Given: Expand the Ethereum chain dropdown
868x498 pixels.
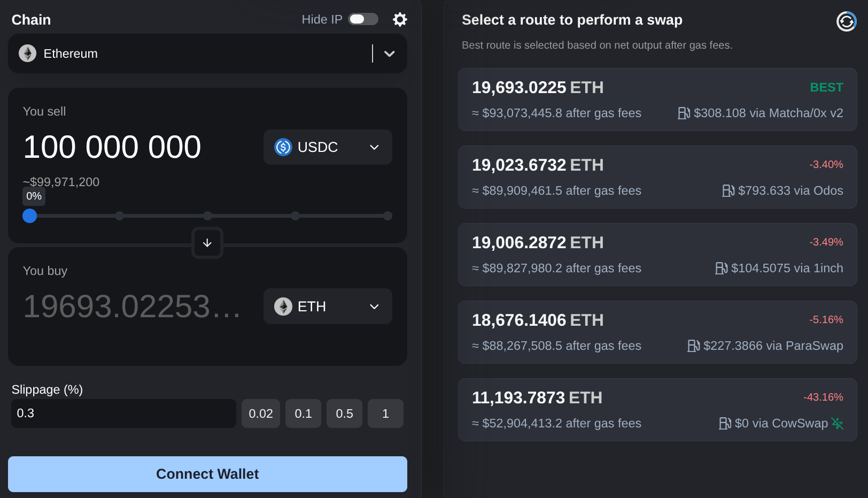Looking at the screenshot, I should coord(389,53).
